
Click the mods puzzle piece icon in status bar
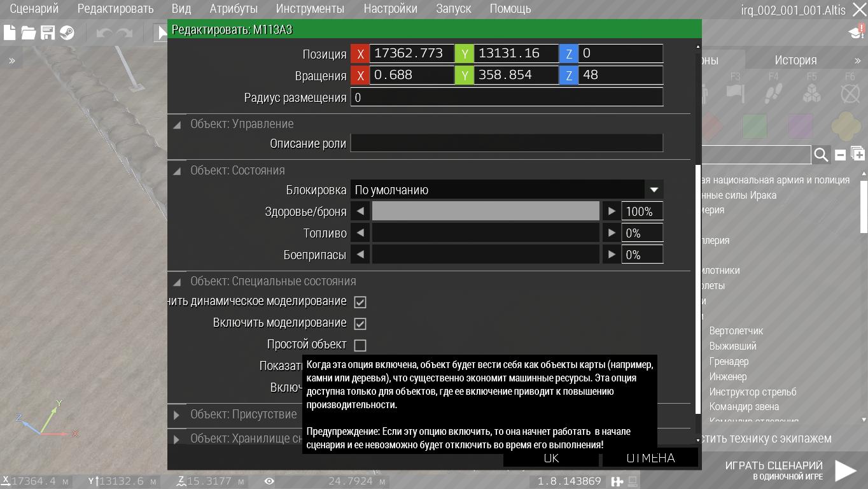pos(617,481)
